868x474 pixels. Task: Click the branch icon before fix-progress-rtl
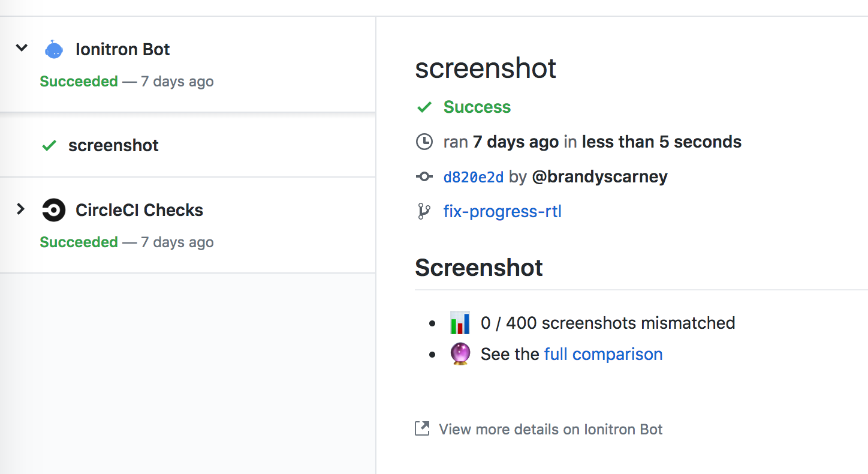coord(424,211)
